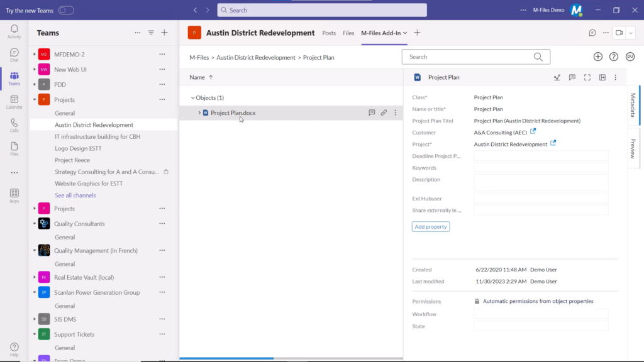Image resolution: width=644 pixels, height=362 pixels.
Task: Click the workflow state icon above the metadata card
Action: click(x=557, y=77)
